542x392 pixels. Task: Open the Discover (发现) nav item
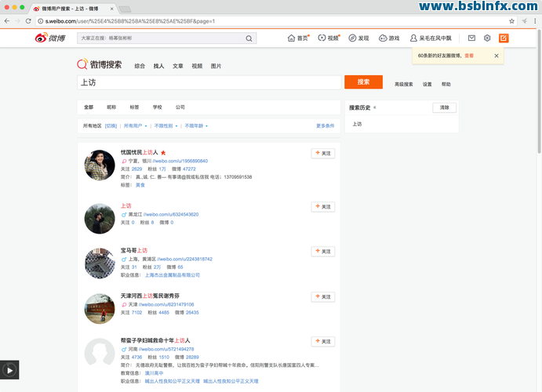click(x=358, y=38)
